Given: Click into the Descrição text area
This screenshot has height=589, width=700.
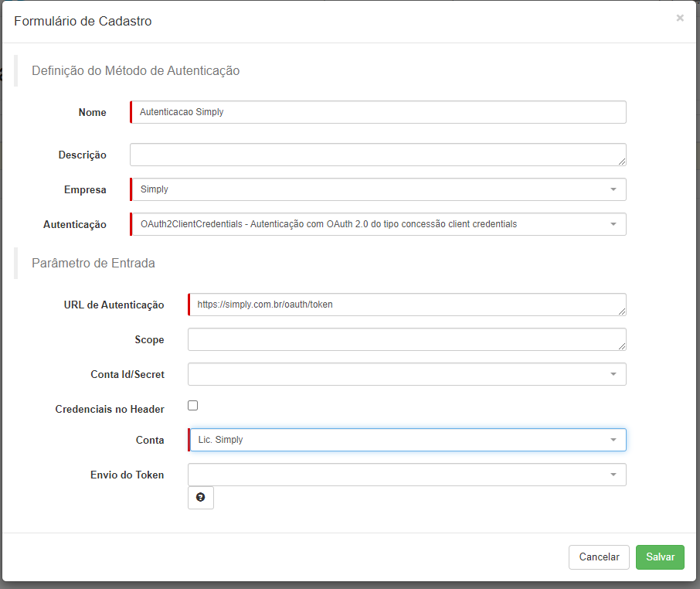Looking at the screenshot, I should tap(378, 155).
